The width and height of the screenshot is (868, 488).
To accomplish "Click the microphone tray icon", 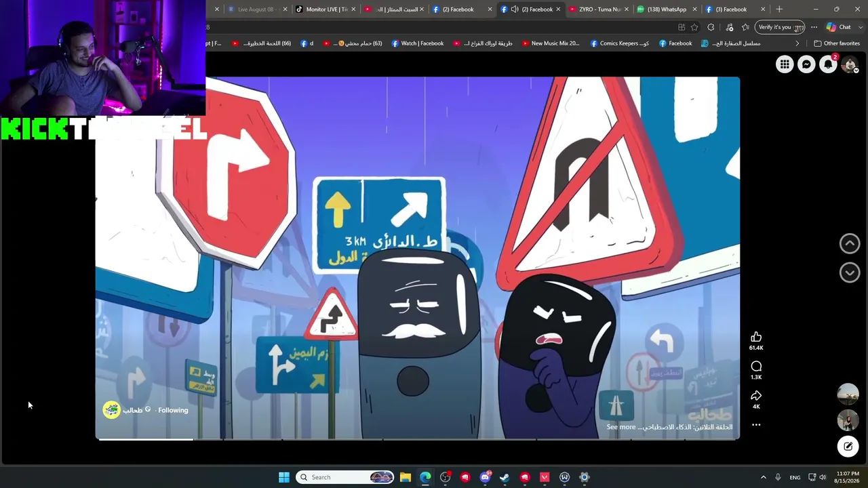I will [x=778, y=477].
